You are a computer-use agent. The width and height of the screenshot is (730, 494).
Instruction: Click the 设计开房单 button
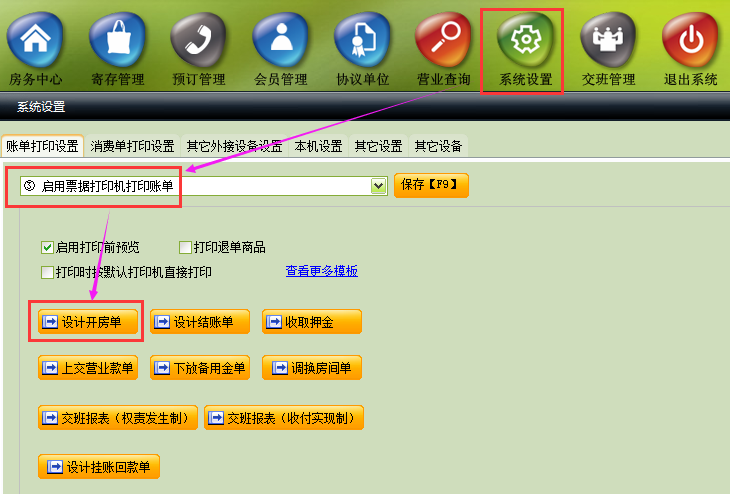point(88,322)
